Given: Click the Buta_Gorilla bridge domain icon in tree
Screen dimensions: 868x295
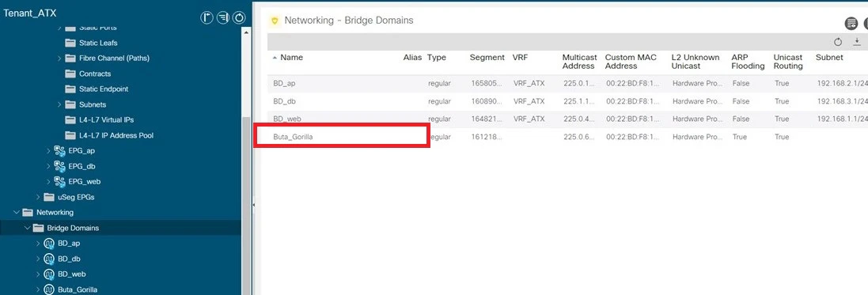Looking at the screenshot, I should click(49, 289).
